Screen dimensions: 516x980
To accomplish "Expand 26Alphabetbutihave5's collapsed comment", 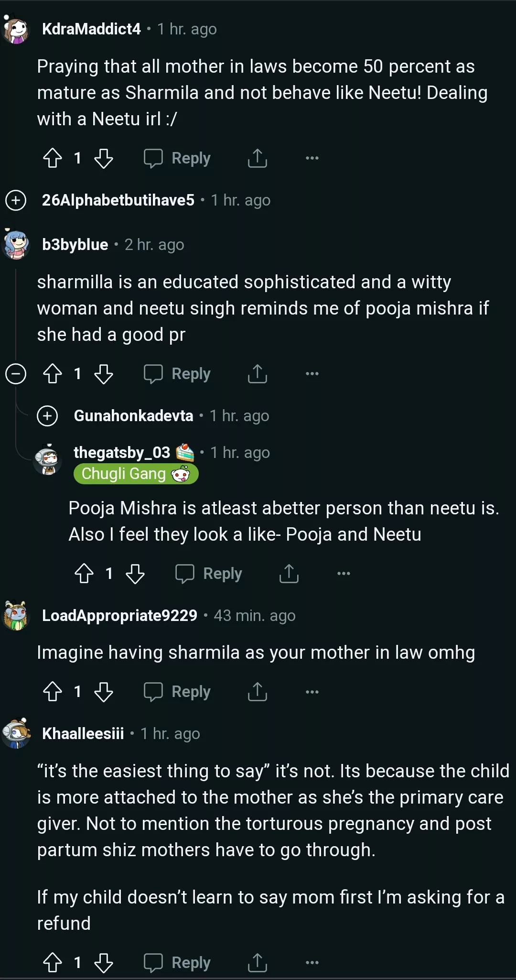I will point(16,200).
